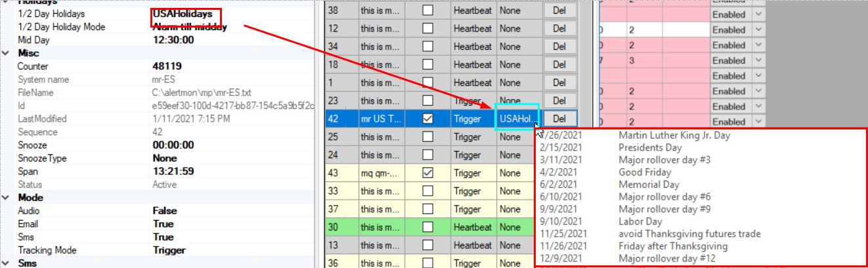Uncheck the checkbox in row 42
The image size is (868, 268).
(427, 119)
